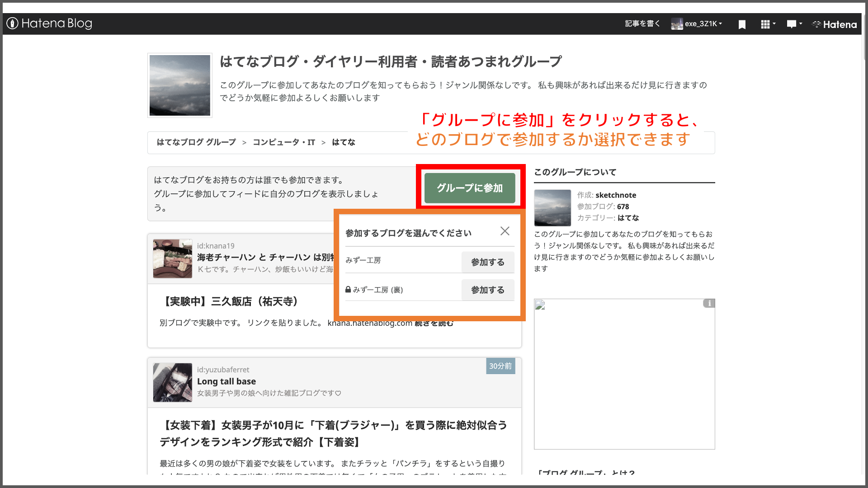Open the Hatena Blog home logo
The image size is (868, 488).
49,23
